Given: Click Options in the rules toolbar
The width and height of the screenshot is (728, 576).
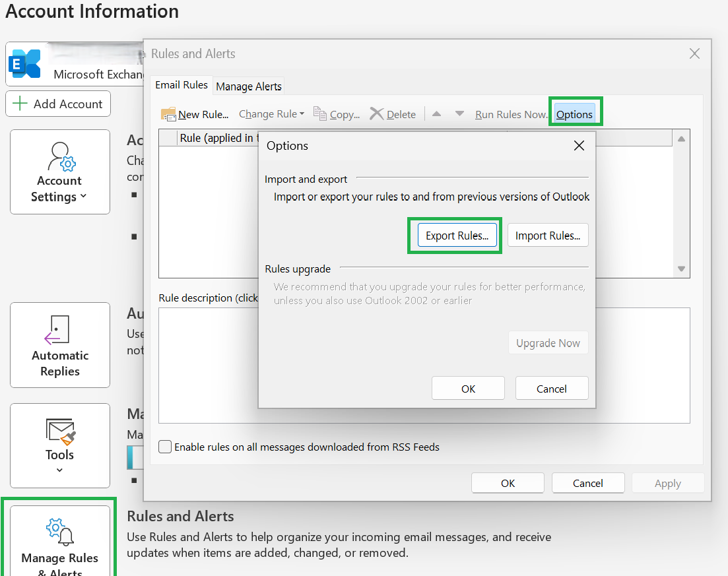Looking at the screenshot, I should point(574,114).
